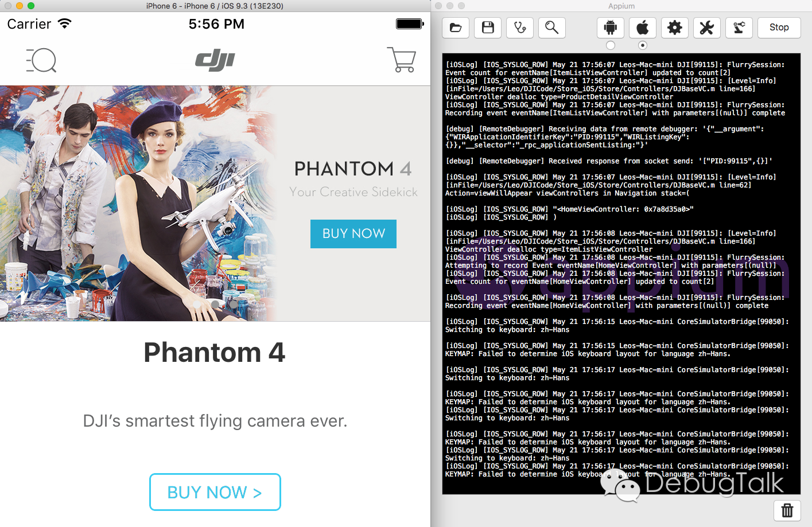Click the 5:56 PM simulator clock

(216, 24)
